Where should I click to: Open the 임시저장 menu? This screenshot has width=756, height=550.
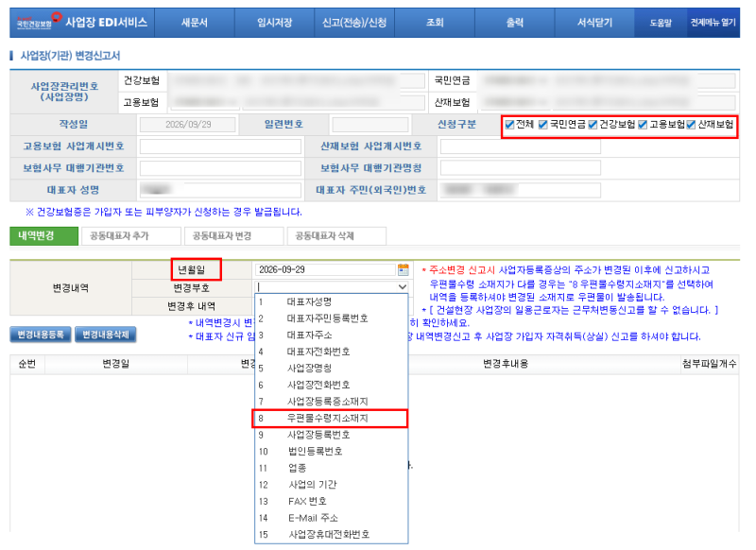pos(274,22)
